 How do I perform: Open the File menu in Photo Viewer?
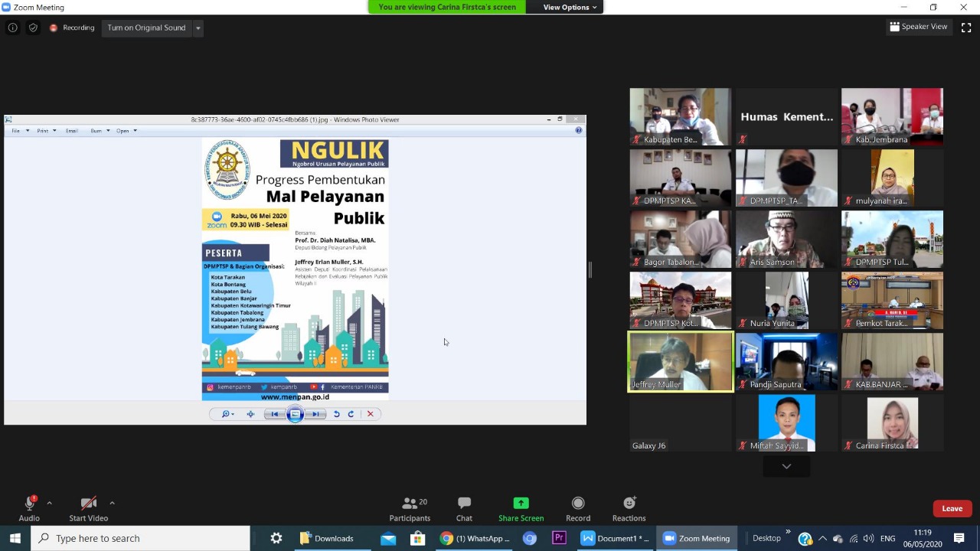(x=20, y=131)
